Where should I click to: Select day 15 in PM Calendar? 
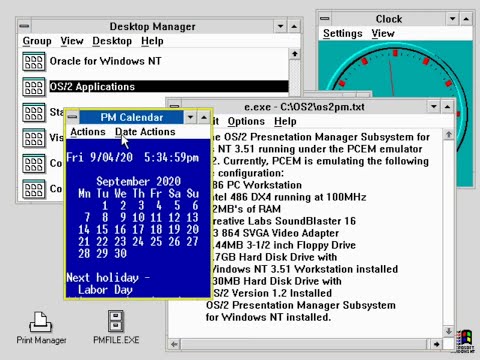coord(102,229)
